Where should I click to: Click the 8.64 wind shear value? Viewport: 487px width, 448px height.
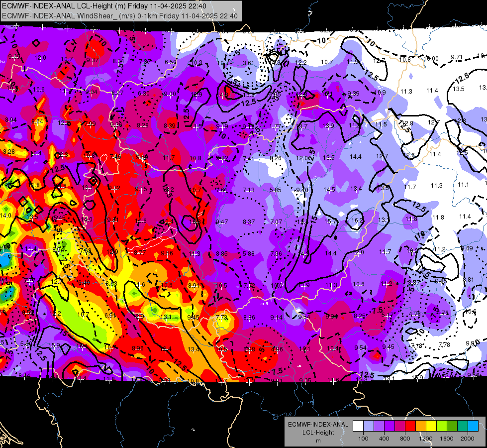click(x=37, y=121)
